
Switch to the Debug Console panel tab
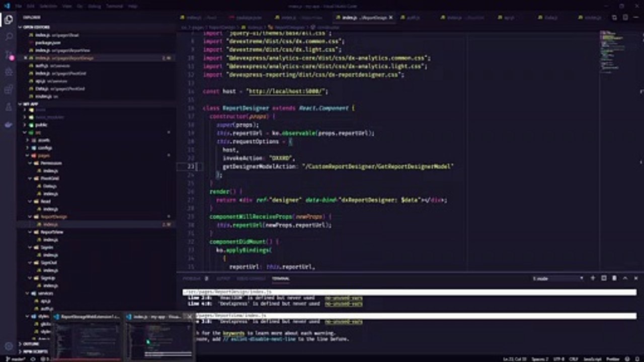(x=251, y=279)
